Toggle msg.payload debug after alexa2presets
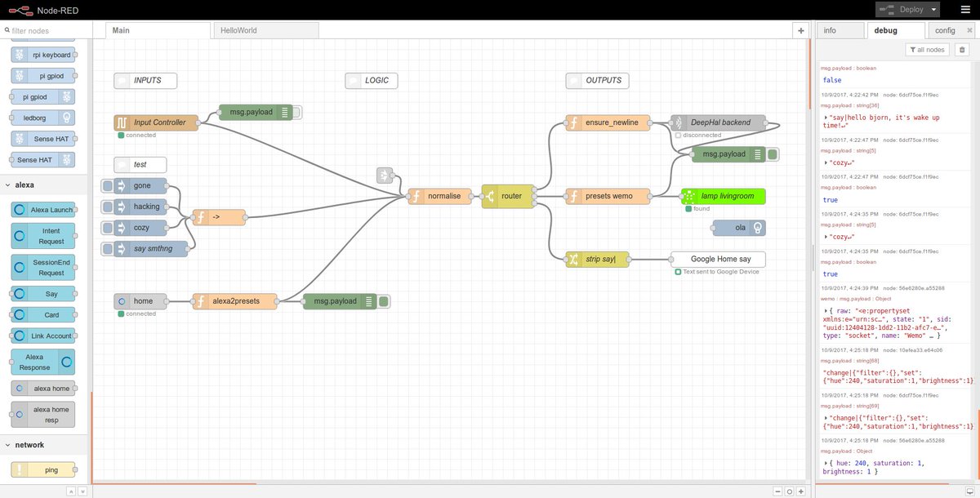The width and height of the screenshot is (980, 498). (384, 300)
